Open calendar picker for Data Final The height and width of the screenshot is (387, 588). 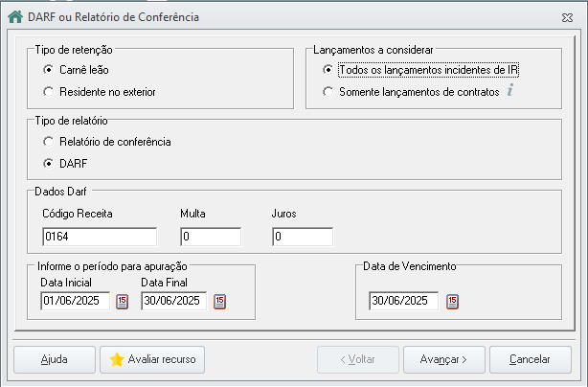pos(221,301)
